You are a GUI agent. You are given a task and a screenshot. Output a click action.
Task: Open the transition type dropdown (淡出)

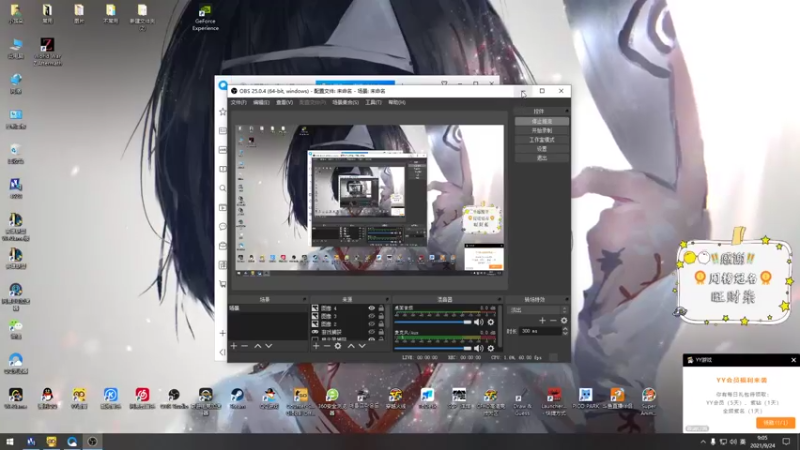[x=538, y=310]
